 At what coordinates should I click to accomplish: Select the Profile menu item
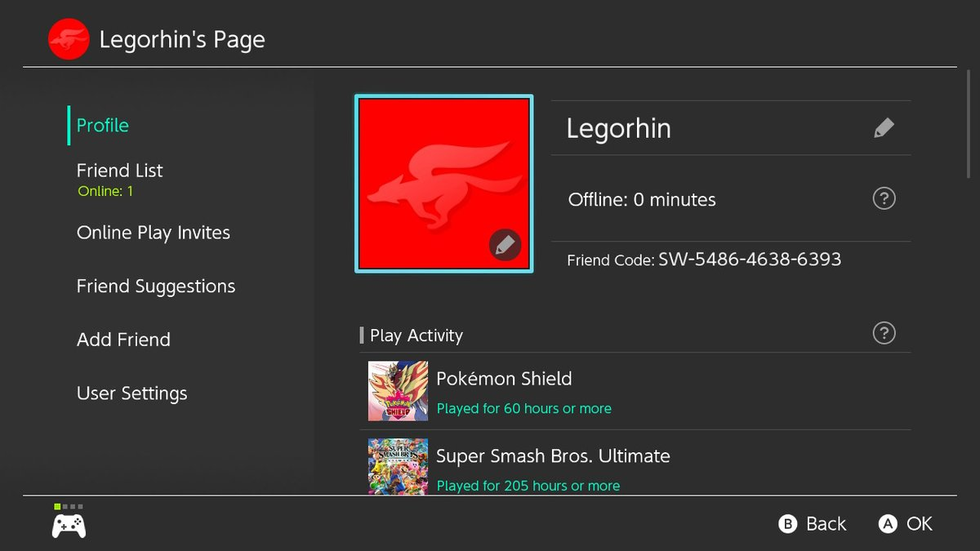point(103,125)
